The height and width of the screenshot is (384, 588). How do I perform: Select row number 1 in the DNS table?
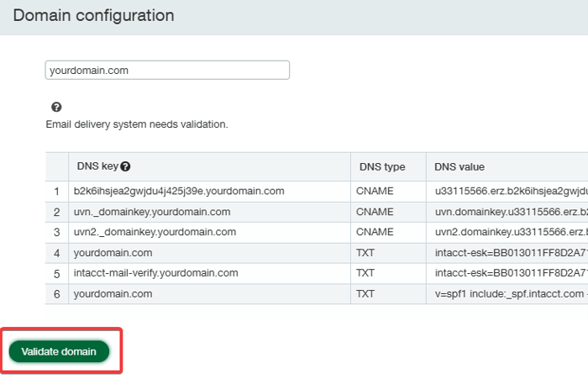pos(57,192)
